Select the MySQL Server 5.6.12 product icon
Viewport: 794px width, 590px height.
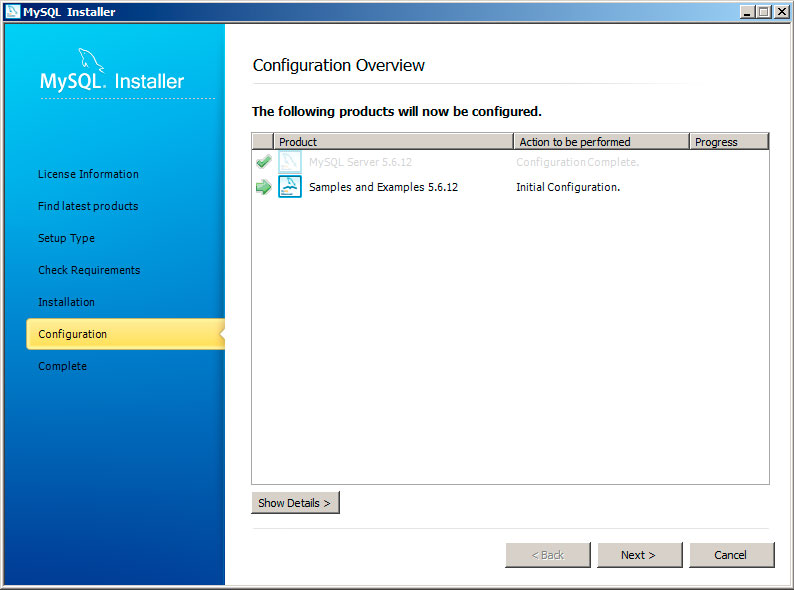290,162
